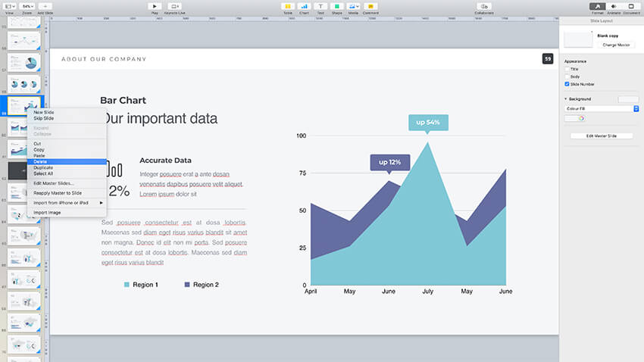Choose Delete from the context menu

tap(40, 161)
